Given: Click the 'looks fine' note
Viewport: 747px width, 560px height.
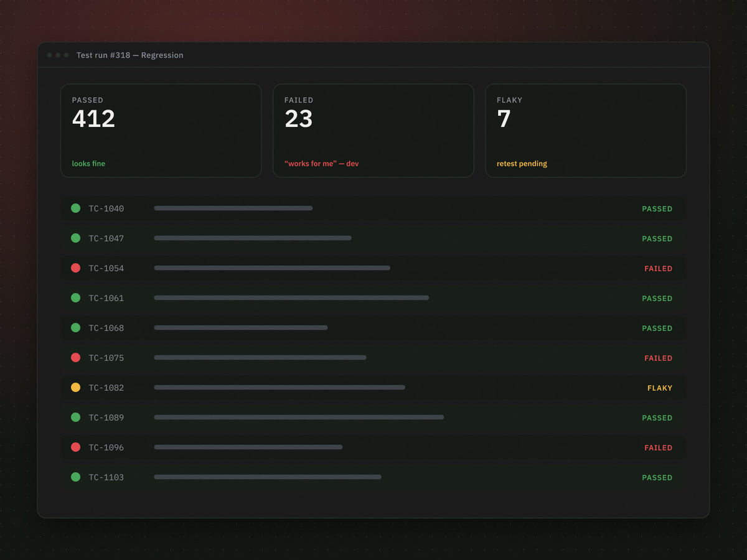Looking at the screenshot, I should (x=88, y=164).
